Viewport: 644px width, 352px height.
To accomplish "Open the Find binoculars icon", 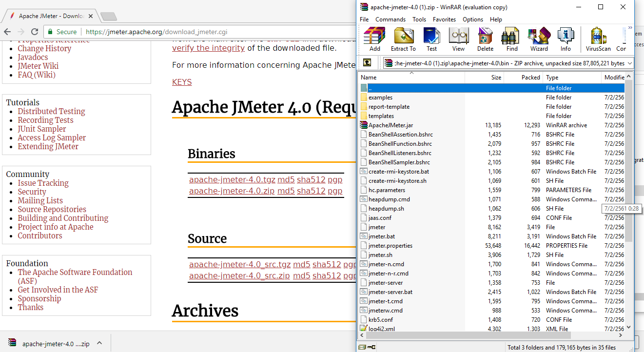I will (x=512, y=39).
